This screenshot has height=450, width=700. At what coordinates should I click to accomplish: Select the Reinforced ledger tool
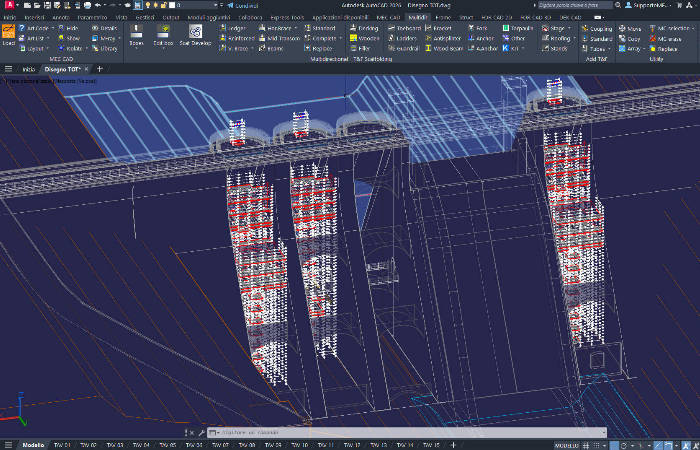(x=237, y=38)
